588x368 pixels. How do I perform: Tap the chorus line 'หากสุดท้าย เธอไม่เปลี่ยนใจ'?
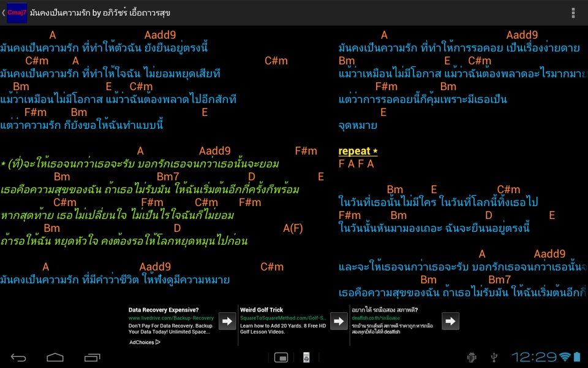(117, 215)
